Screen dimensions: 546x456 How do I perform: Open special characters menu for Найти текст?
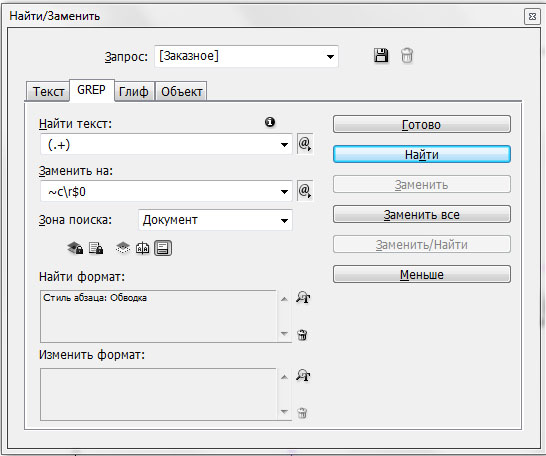[x=305, y=144]
